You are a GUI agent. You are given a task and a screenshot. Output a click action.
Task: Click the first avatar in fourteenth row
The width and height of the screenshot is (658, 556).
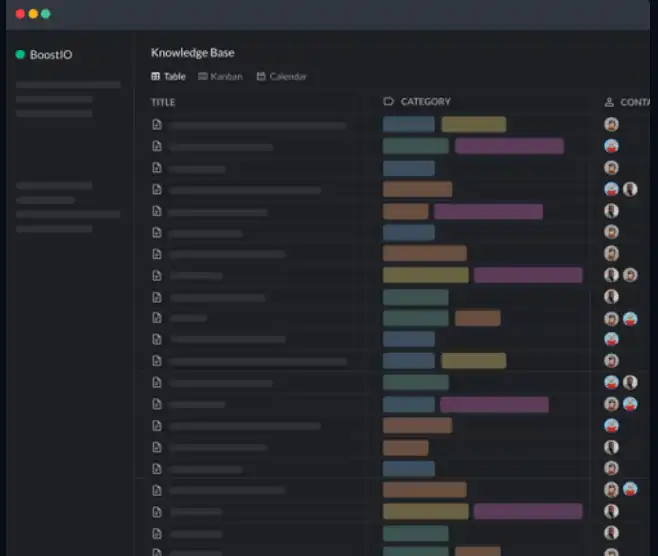pos(611,404)
